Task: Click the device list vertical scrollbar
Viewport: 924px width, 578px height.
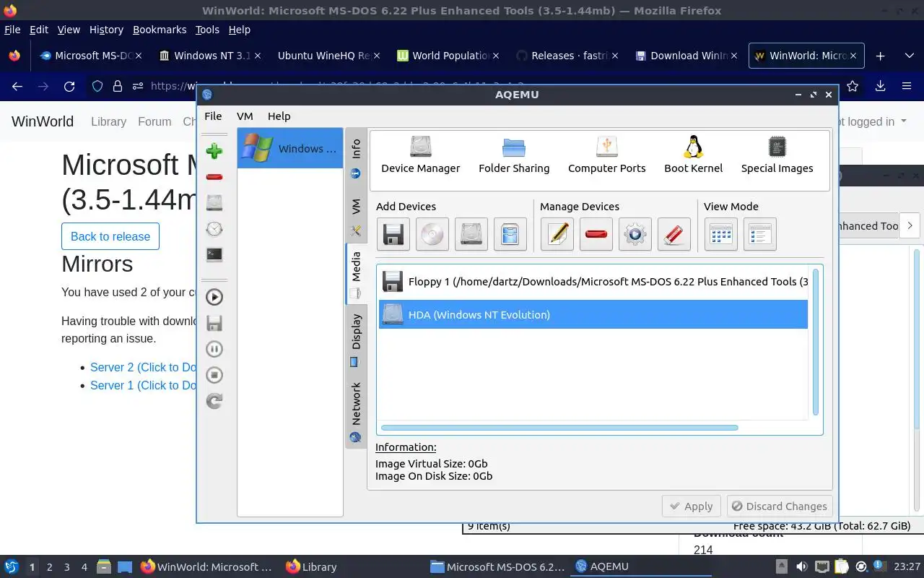Action: click(x=816, y=341)
